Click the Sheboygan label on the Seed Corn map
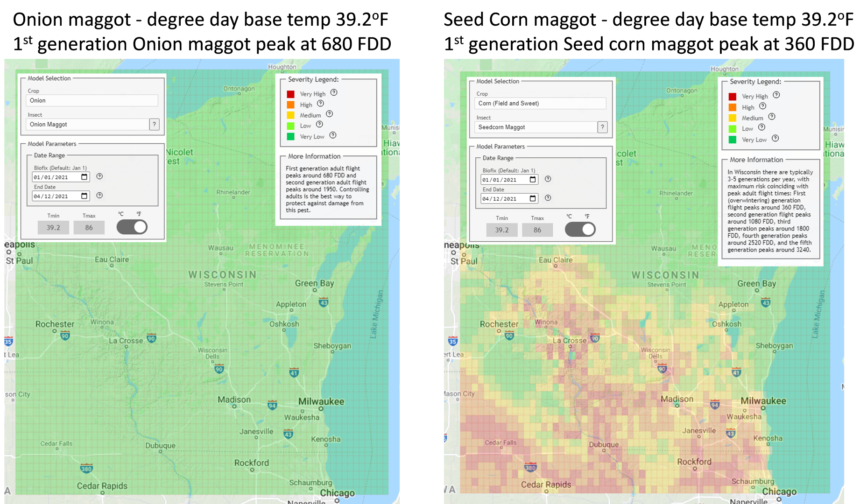The height and width of the screenshot is (504, 867). (x=774, y=345)
